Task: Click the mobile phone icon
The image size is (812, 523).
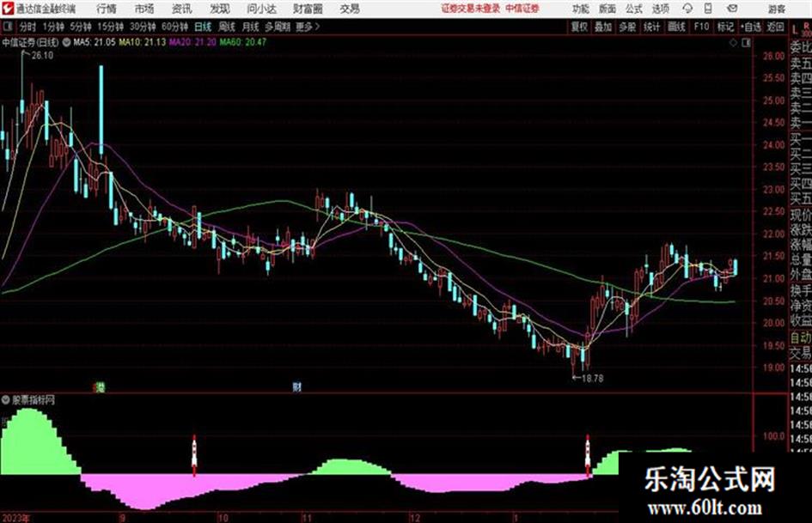Action: pos(708,9)
